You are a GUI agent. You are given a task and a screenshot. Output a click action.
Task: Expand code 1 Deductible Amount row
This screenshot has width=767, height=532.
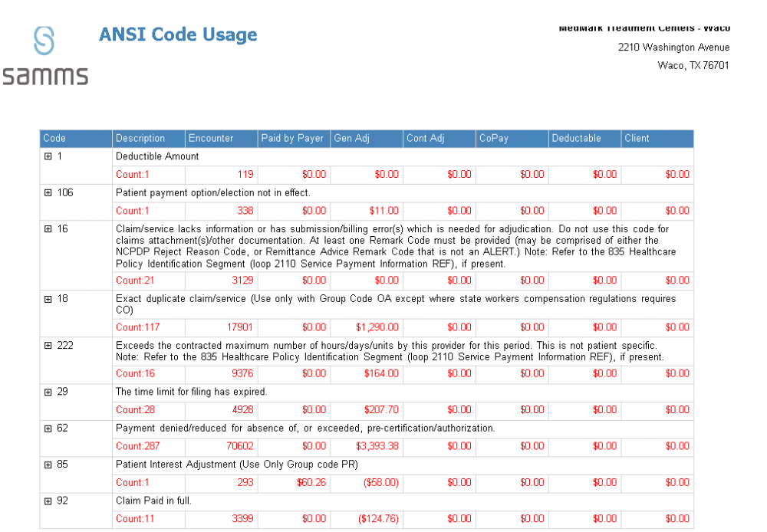coord(47,156)
